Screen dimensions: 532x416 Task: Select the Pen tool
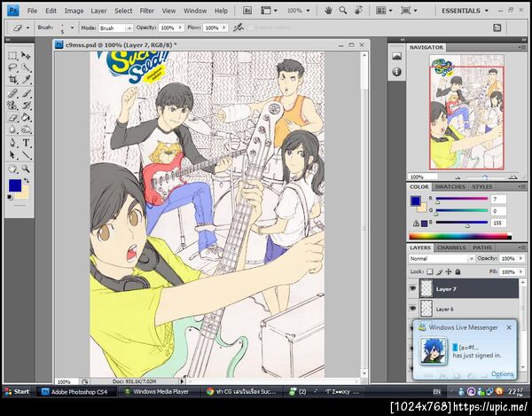click(x=12, y=143)
